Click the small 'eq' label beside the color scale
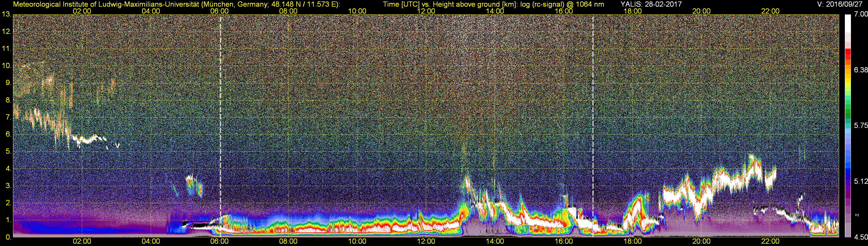 (x=857, y=214)
